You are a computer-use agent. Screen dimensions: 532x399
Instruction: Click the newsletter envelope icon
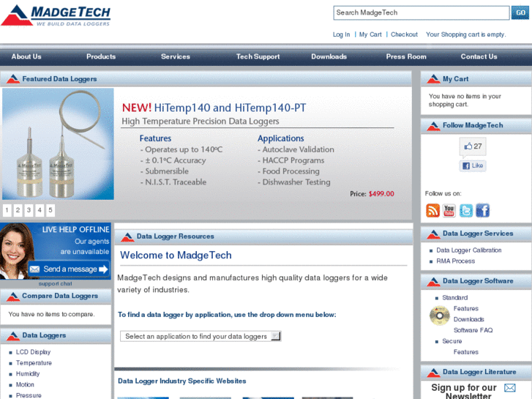pos(509,387)
